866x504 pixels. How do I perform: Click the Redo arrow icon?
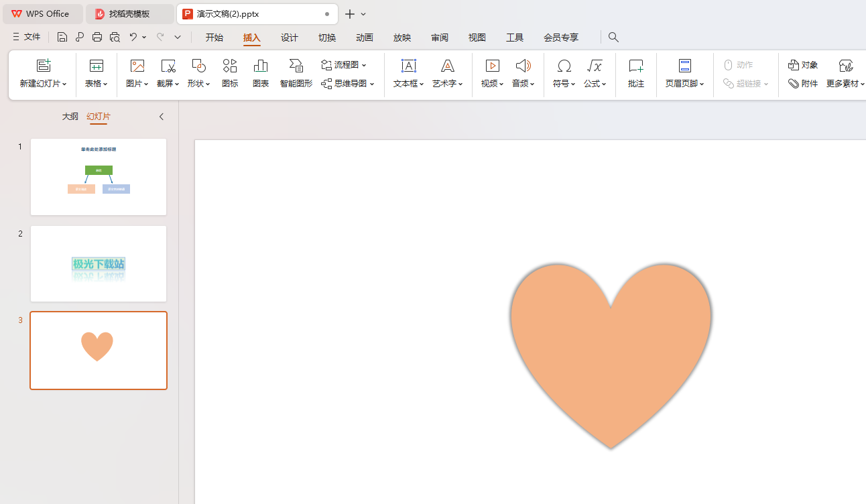coord(160,38)
